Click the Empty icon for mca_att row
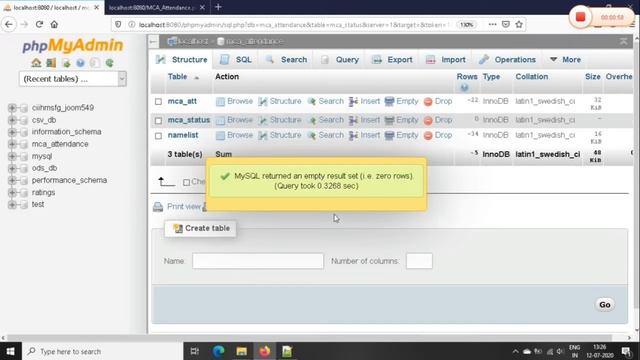The image size is (640, 360). [x=389, y=102]
